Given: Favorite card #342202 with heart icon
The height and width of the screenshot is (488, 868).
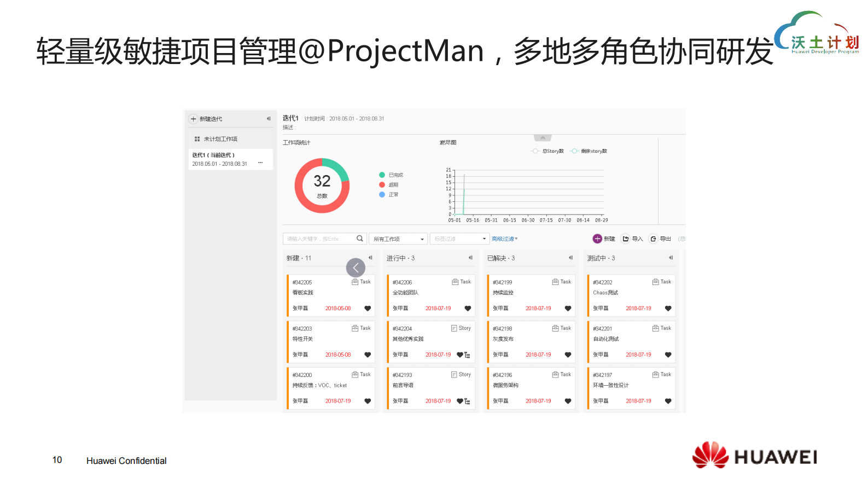Looking at the screenshot, I should (668, 309).
